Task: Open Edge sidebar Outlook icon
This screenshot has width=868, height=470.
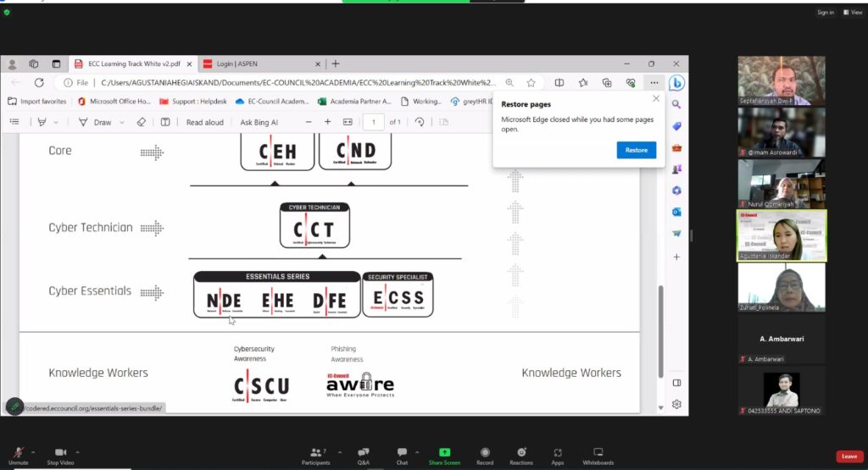Action: click(676, 212)
